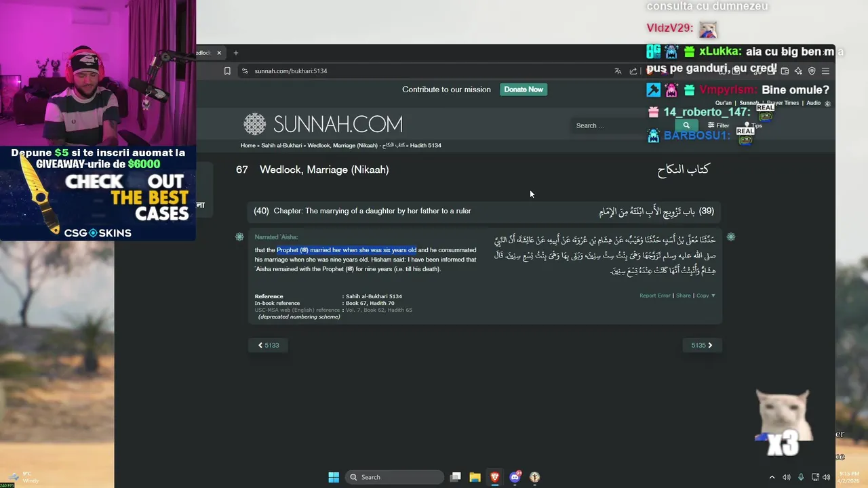Image resolution: width=868 pixels, height=488 pixels.
Task: Open the taskbar clock and date
Action: (x=849, y=477)
